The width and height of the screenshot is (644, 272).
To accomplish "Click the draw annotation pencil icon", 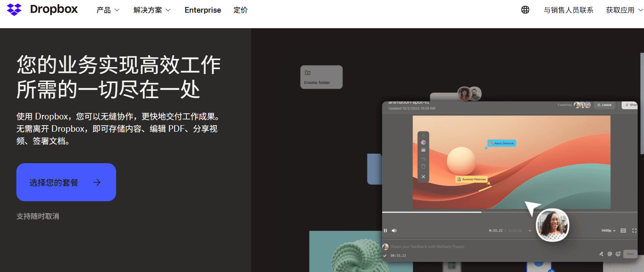I will [601, 254].
